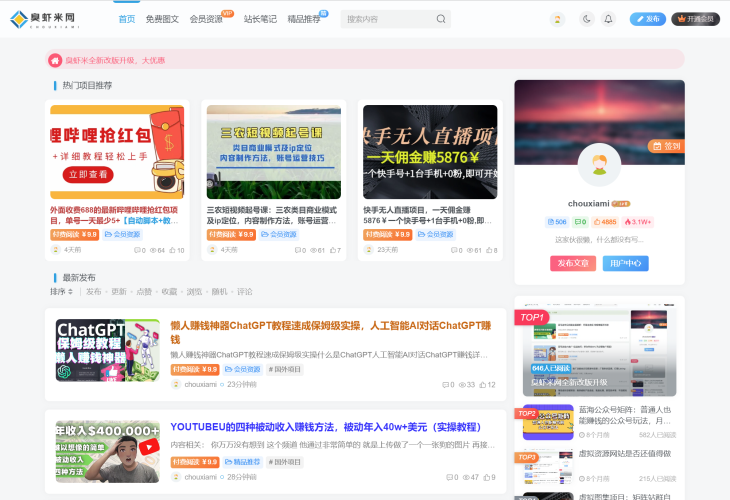Screen dimensions: 730x500
Task: Click the home icon in announcement bar
Action: 56,60
